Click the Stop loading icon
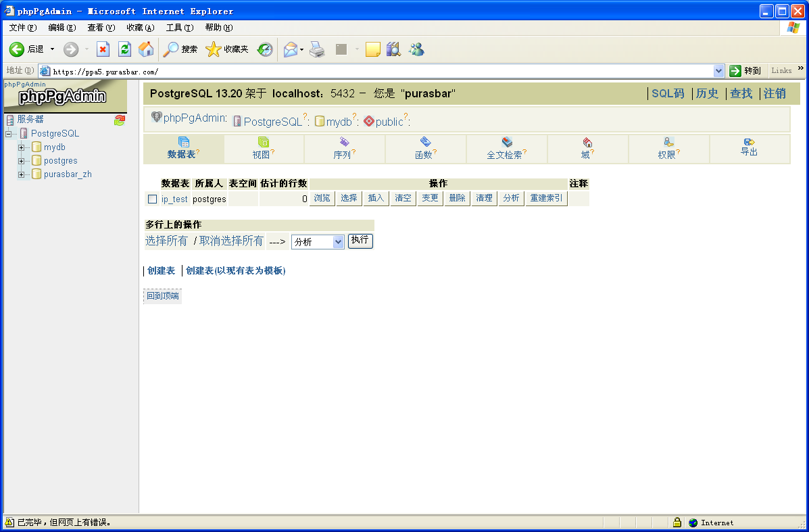The width and height of the screenshot is (809, 532). click(x=103, y=49)
